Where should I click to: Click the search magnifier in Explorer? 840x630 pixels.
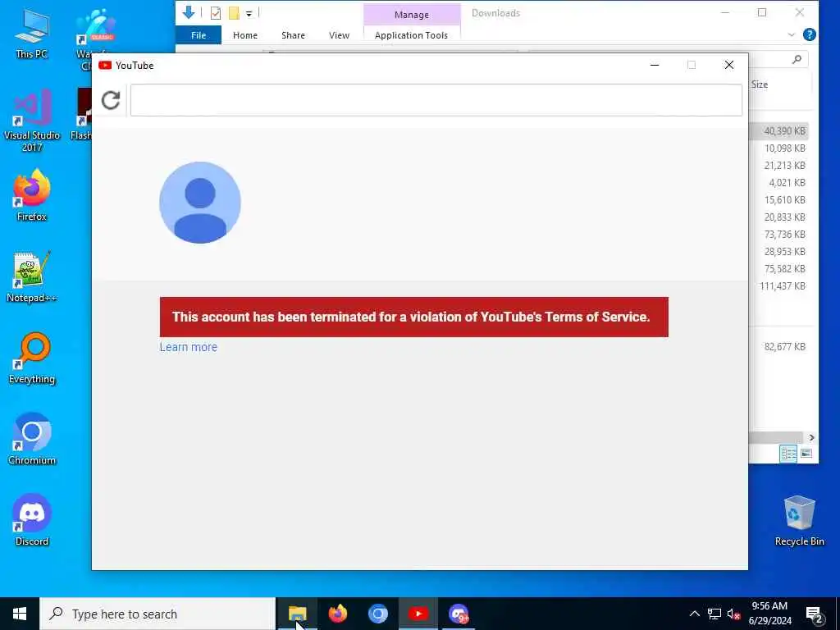pyautogui.click(x=797, y=59)
